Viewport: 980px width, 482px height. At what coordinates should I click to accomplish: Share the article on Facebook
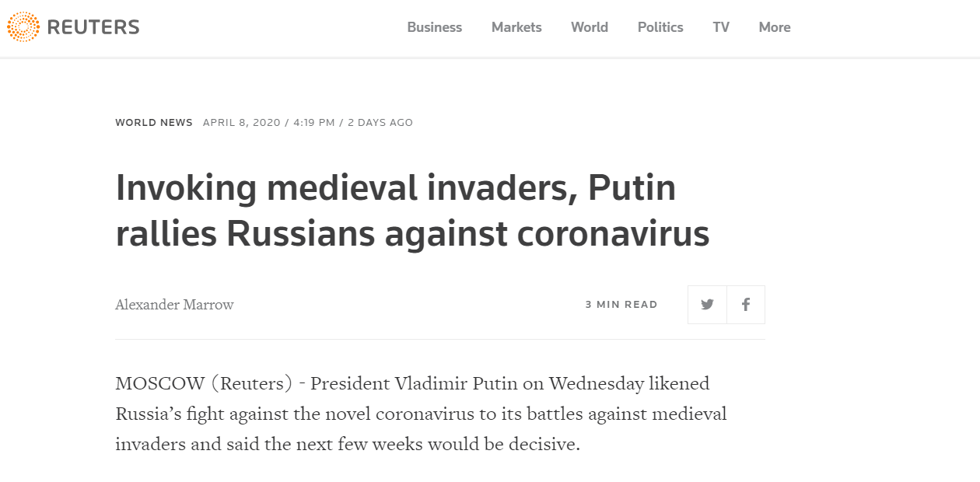click(746, 305)
